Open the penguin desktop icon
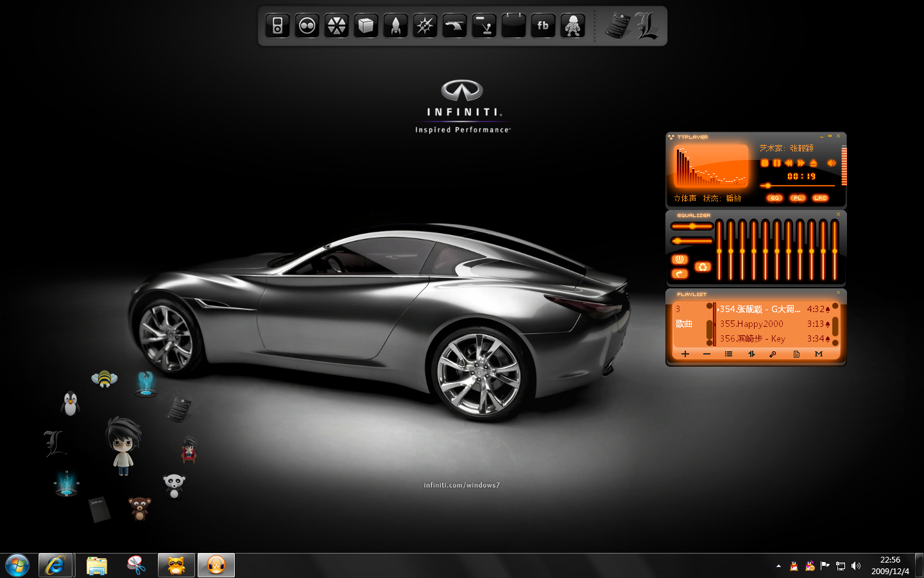The height and width of the screenshot is (578, 924). pos(70,404)
